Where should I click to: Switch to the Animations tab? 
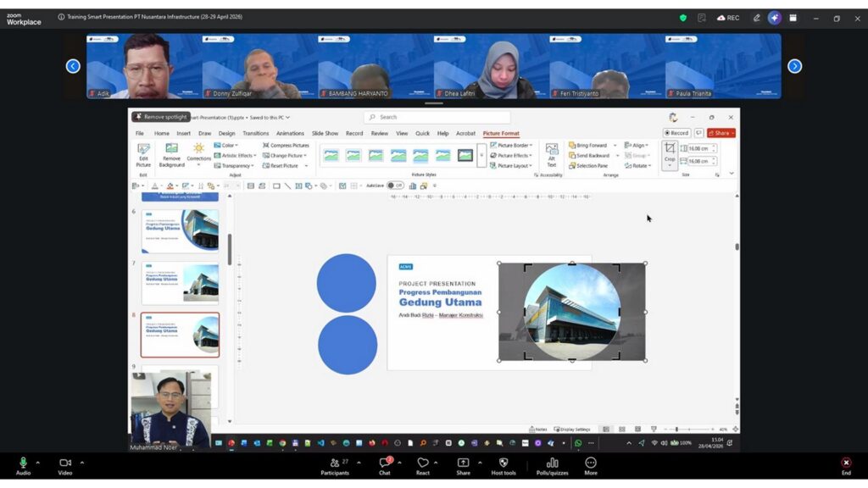(290, 133)
